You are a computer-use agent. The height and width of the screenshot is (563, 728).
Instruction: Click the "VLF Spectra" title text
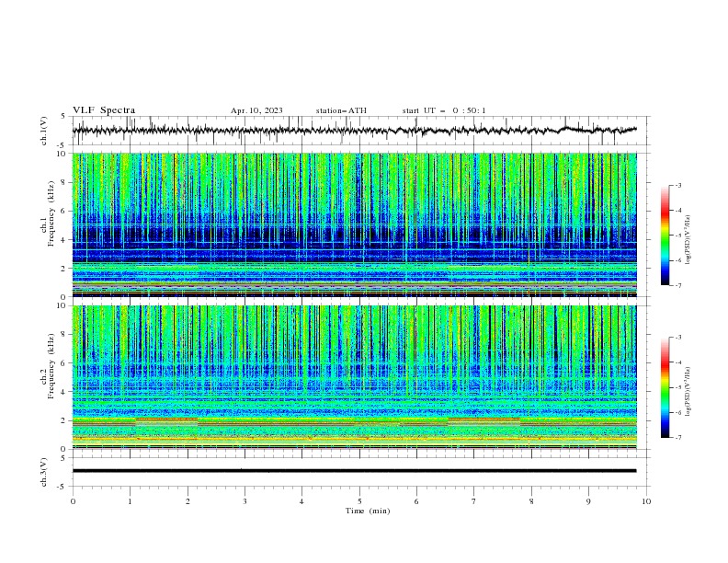(104, 110)
